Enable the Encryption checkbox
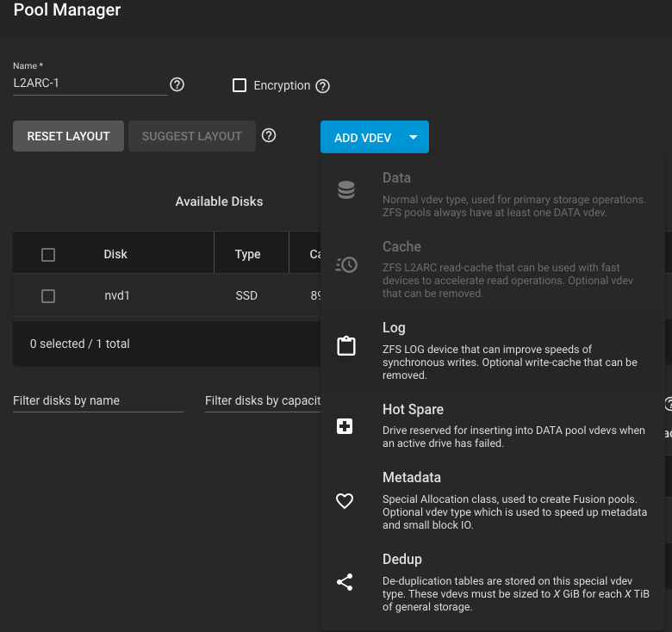Screen dimensions: 672x632 point(240,85)
